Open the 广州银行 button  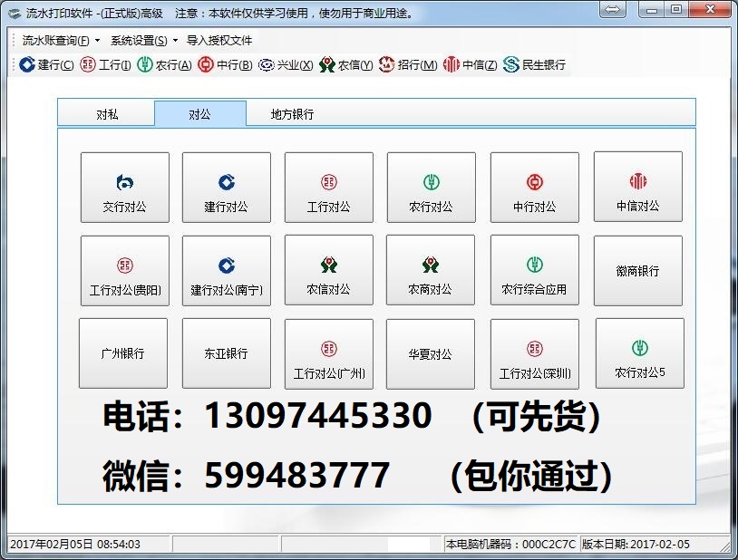[x=122, y=352]
